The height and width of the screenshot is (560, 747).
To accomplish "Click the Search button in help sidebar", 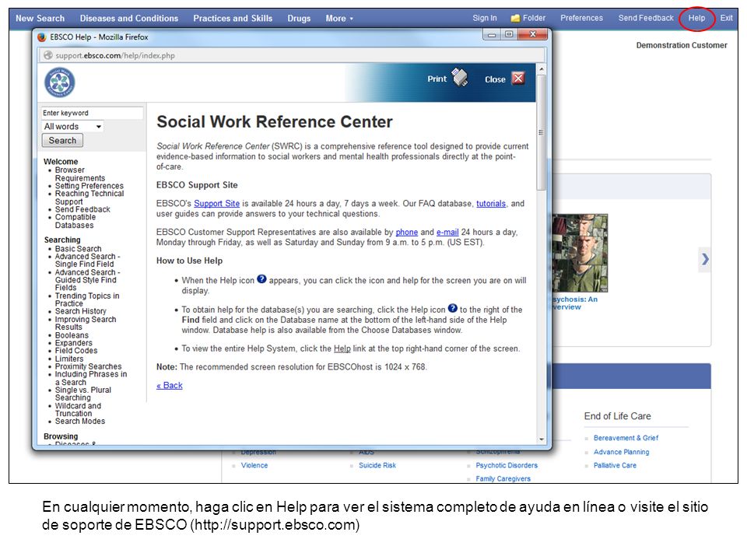I will pos(62,140).
